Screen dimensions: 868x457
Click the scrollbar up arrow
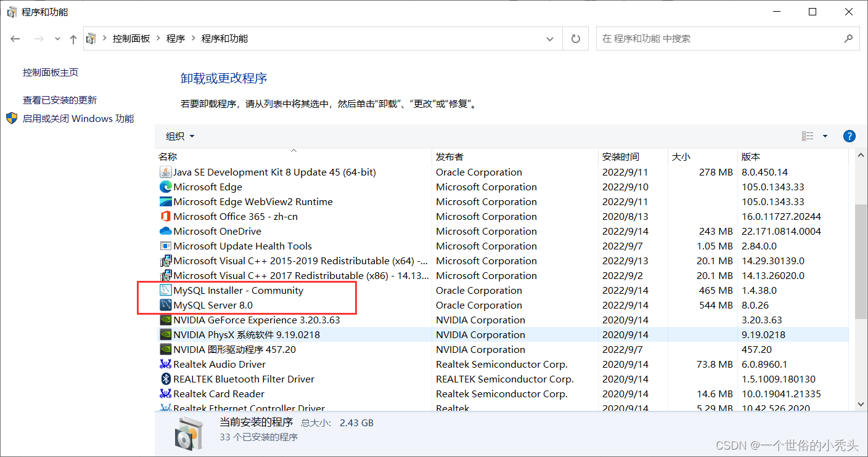[x=861, y=156]
